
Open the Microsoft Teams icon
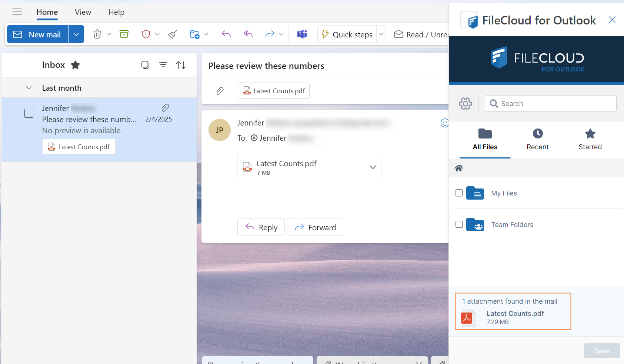click(x=302, y=34)
